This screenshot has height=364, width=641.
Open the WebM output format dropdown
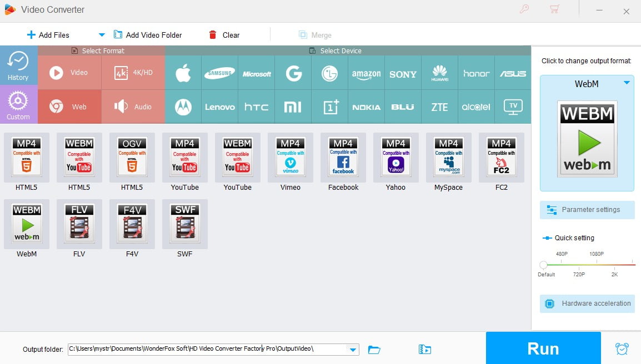[x=627, y=84]
